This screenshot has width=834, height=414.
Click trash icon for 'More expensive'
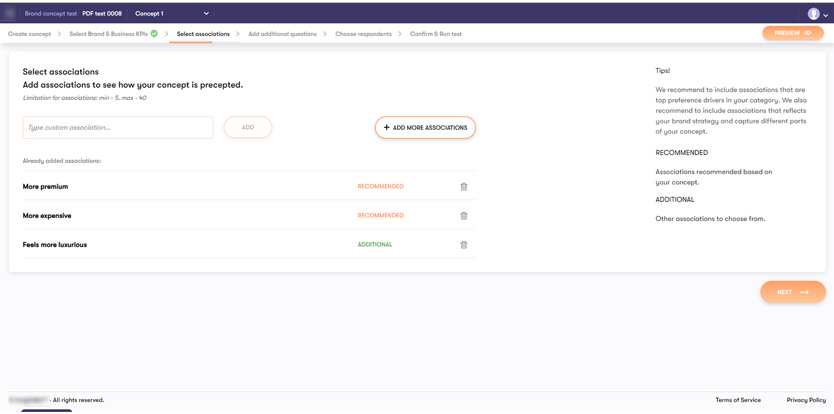coord(464,216)
